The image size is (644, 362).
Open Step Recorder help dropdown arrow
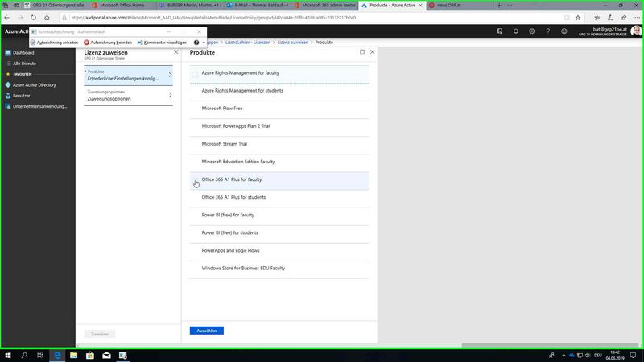(x=204, y=43)
